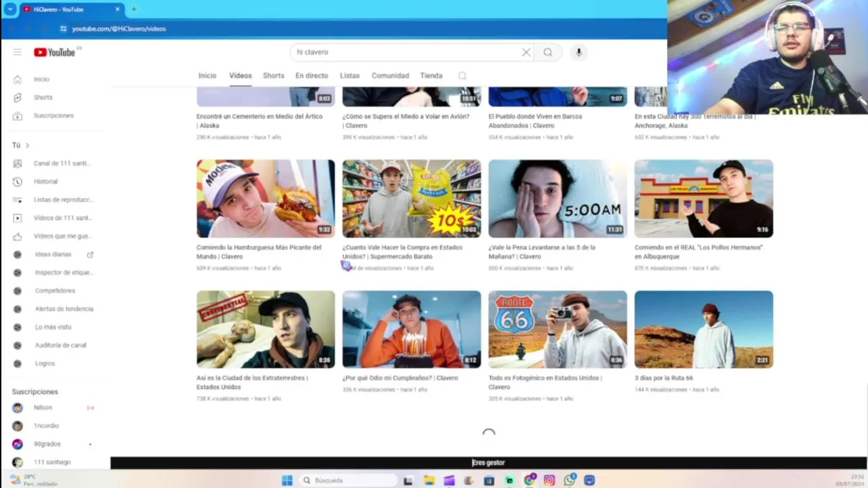Screen dimensions: 868x488
Task: Open the 5:00AM video thumbnail
Action: click(x=557, y=199)
